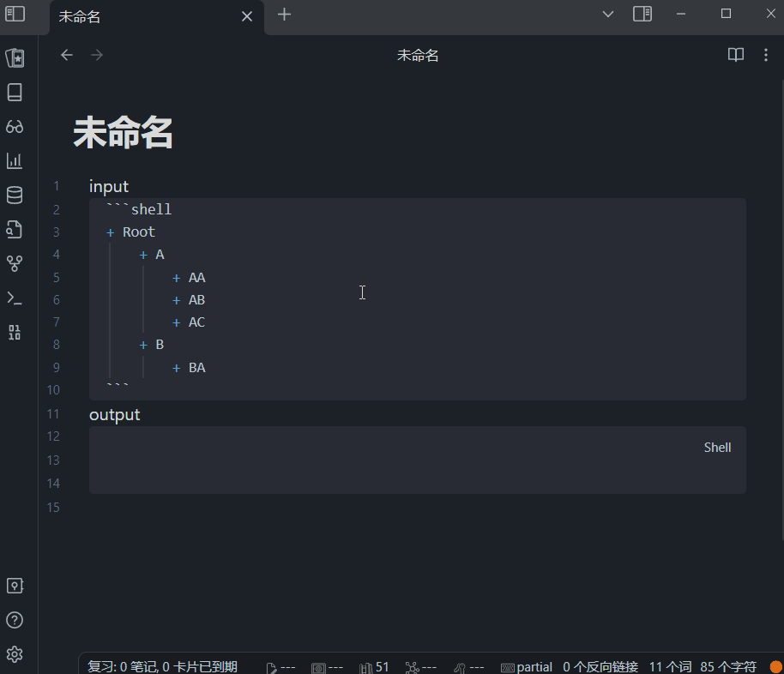Close the 未命名 tab

[247, 16]
